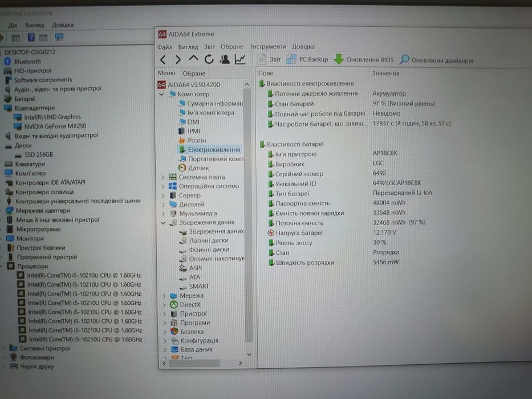This screenshot has width=532, height=399.
Task: Switch to the Меню tab
Action: coord(166,73)
